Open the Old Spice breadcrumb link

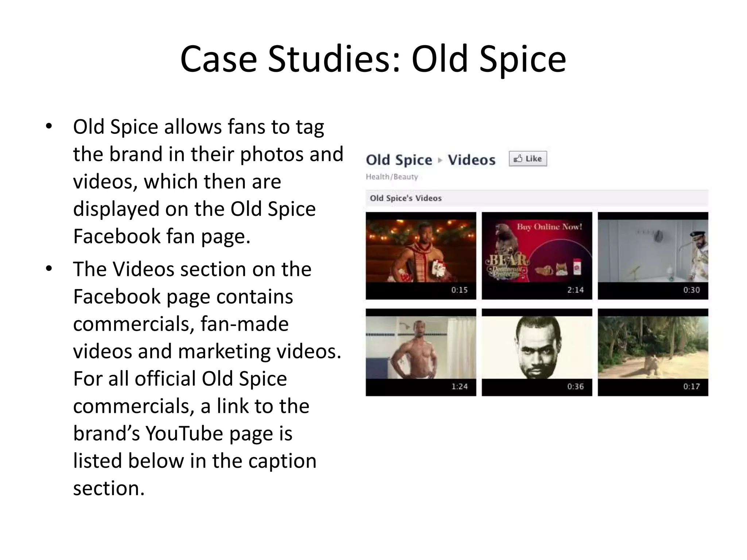[x=399, y=160]
